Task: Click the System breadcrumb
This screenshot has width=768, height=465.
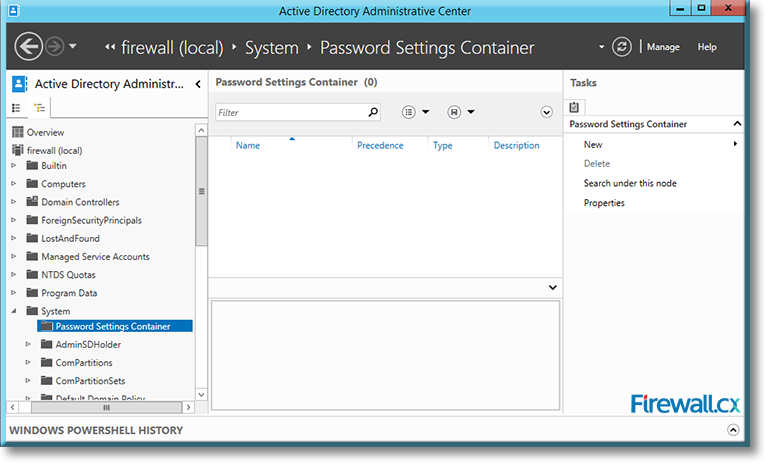Action: [x=271, y=48]
